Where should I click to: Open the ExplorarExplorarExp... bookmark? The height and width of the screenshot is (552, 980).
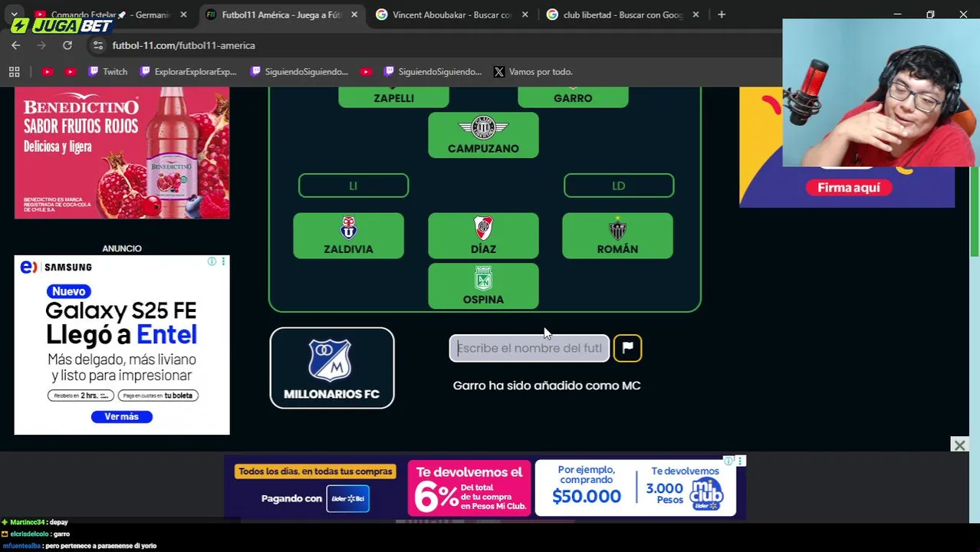click(x=188, y=71)
